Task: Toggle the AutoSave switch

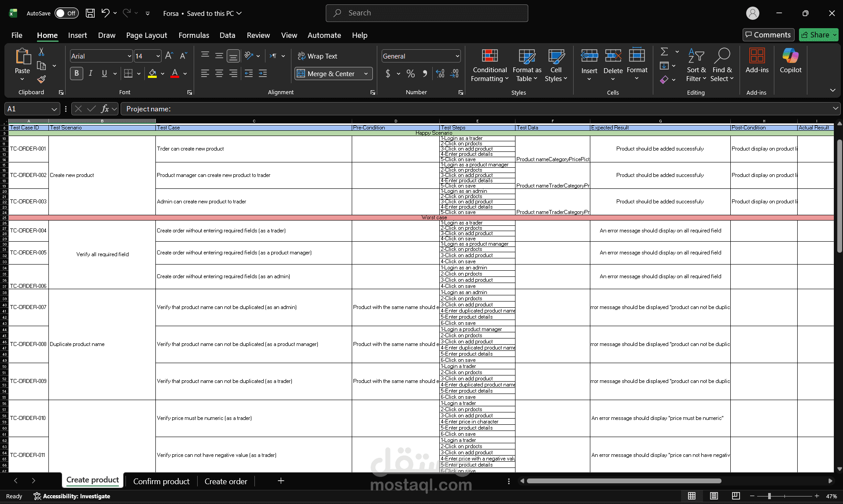Action: coord(66,13)
